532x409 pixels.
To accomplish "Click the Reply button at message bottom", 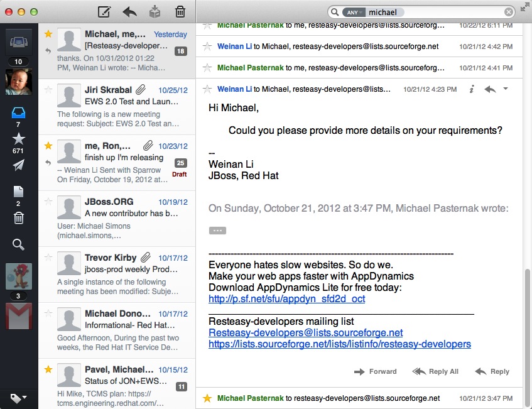I will (492, 372).
